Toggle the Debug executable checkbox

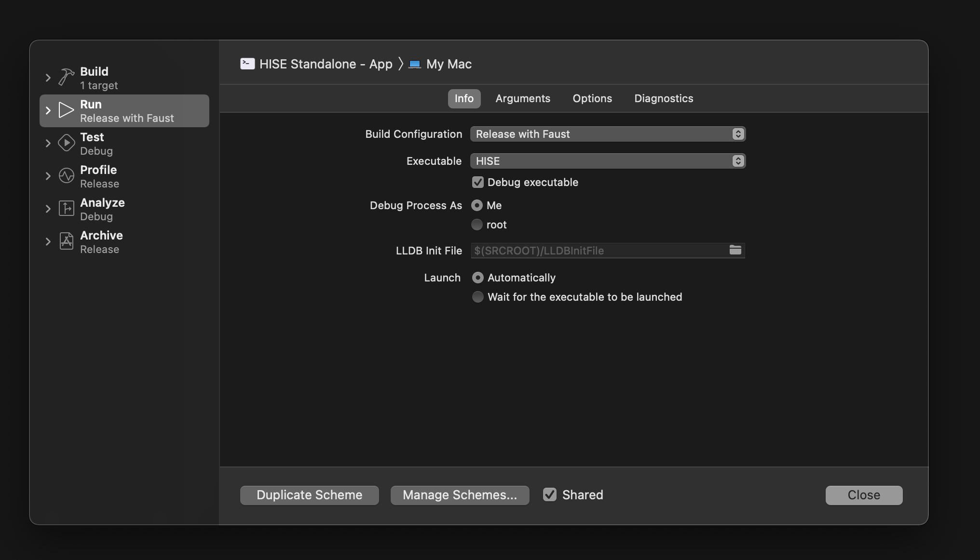[x=477, y=182]
